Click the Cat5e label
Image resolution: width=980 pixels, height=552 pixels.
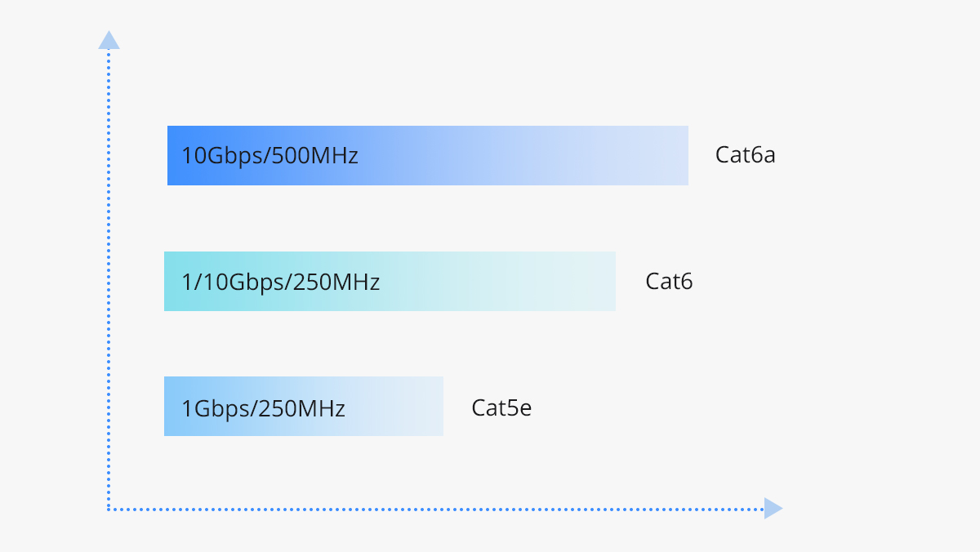pyautogui.click(x=501, y=407)
